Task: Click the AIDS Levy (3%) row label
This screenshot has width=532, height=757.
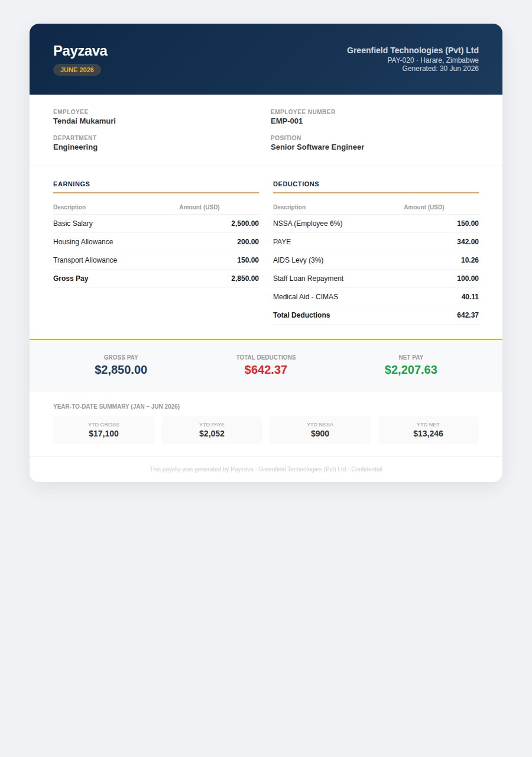Action: 298,260
